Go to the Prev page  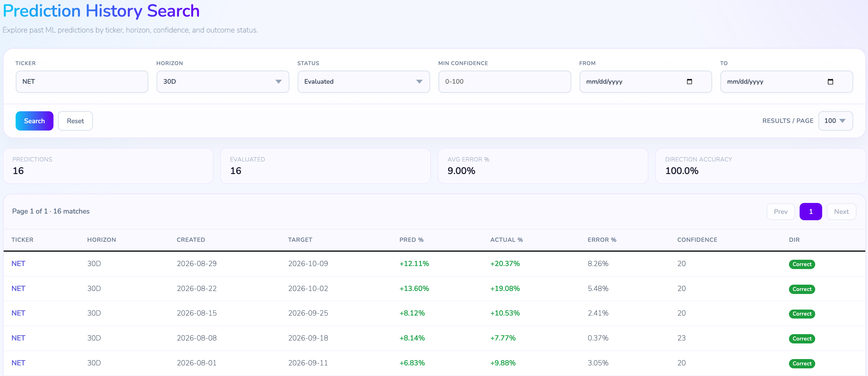click(780, 212)
